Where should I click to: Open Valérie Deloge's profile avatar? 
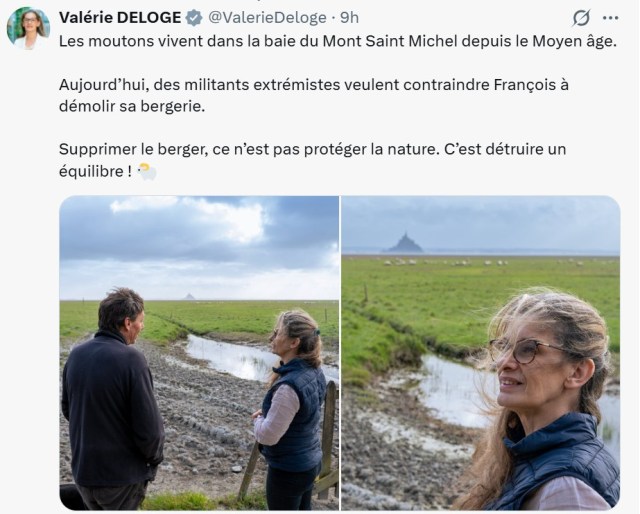29,28
